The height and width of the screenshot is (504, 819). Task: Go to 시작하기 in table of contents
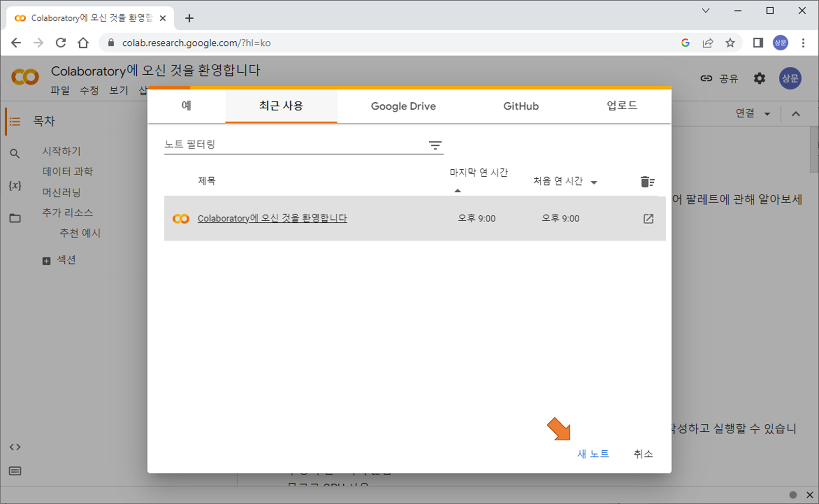pos(61,151)
